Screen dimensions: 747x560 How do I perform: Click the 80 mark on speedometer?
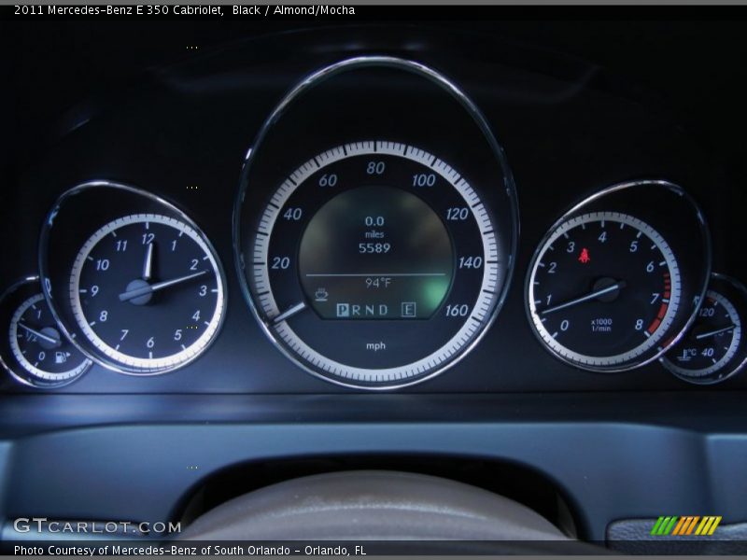[375, 168]
